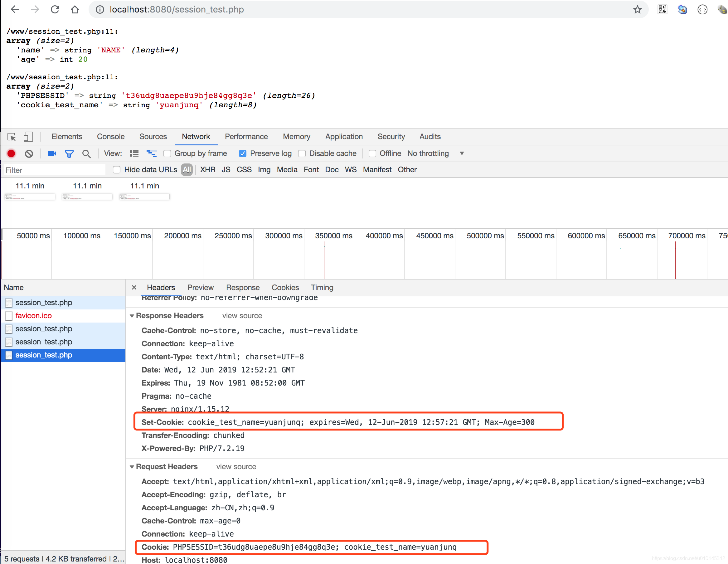Open the Cookies sub-tab

[x=285, y=288]
